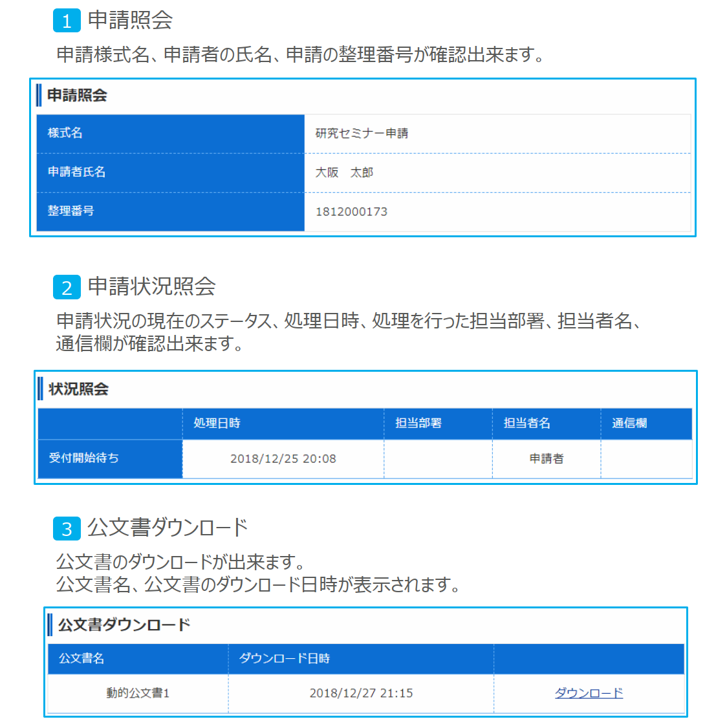The image size is (727, 728).
Task: Click the 様式名 row header
Action: click(171, 134)
